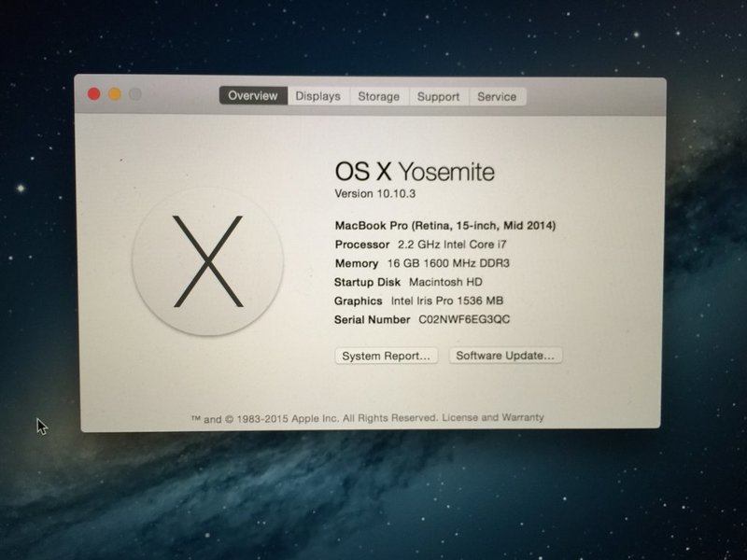Select serial number C02NWF6EG3QC
Image resolution: width=747 pixels, height=560 pixels.
point(464,319)
